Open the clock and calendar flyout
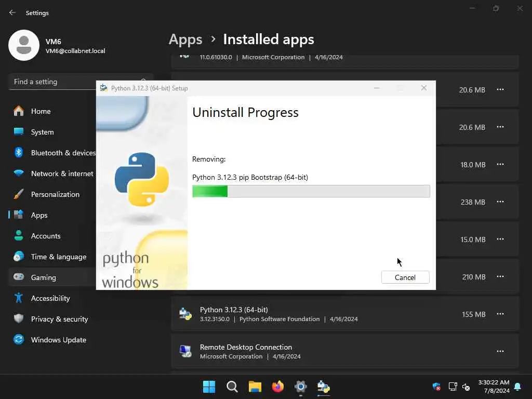532x399 pixels. tap(494, 387)
